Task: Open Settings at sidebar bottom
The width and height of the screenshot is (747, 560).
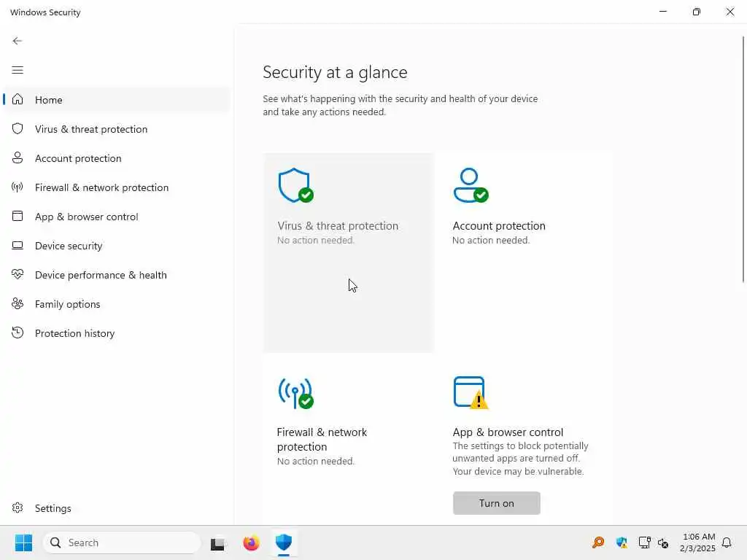Action: coord(117,508)
